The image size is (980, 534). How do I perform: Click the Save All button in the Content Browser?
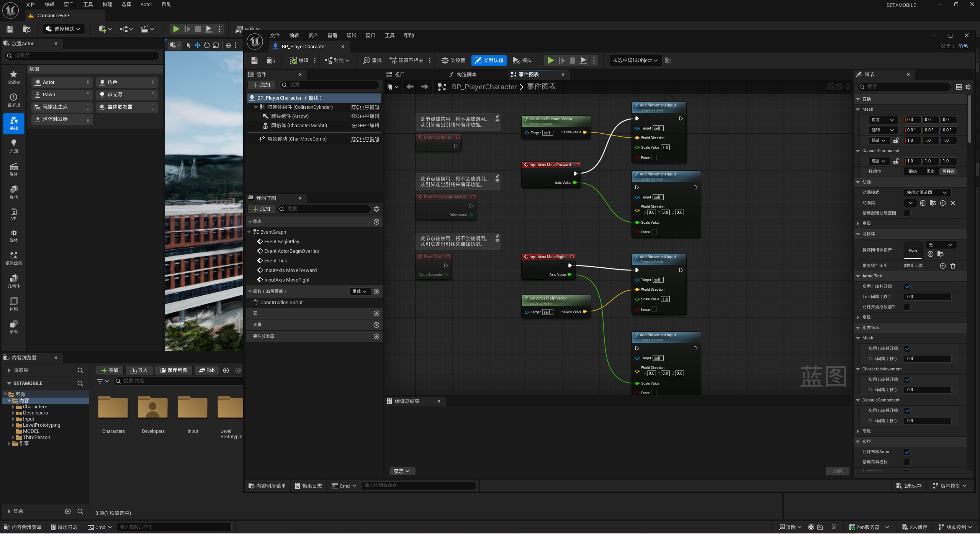coord(174,370)
